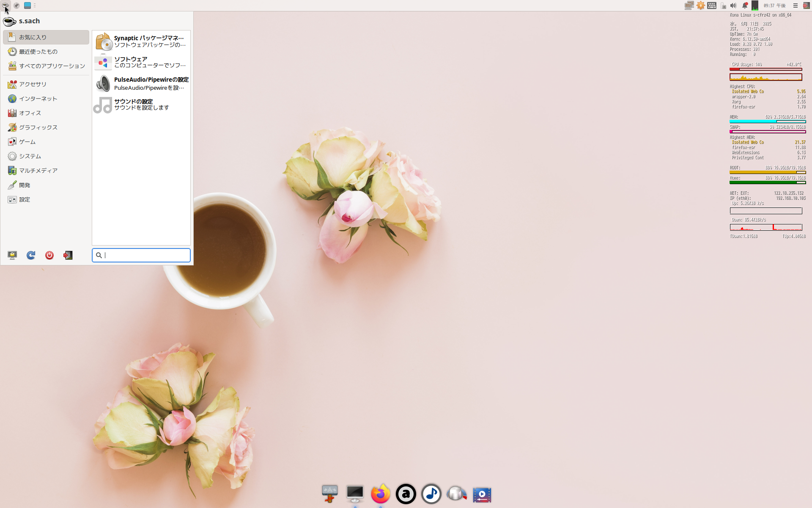This screenshot has width=812, height=508.
Task: Select the Favorites (お気に入り) category
Action: pyautogui.click(x=46, y=37)
